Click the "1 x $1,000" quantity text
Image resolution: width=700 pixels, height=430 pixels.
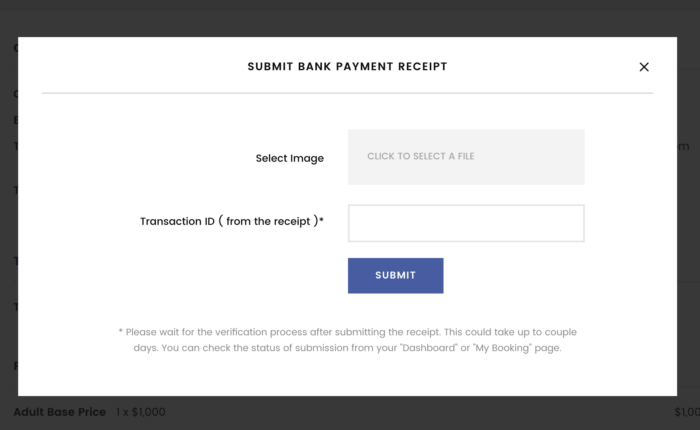pos(140,412)
